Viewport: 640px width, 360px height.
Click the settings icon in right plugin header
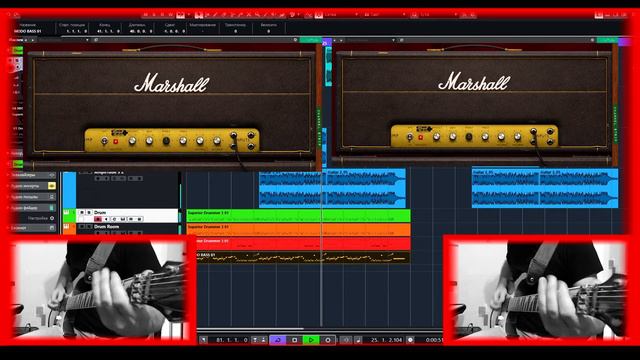click(x=592, y=40)
